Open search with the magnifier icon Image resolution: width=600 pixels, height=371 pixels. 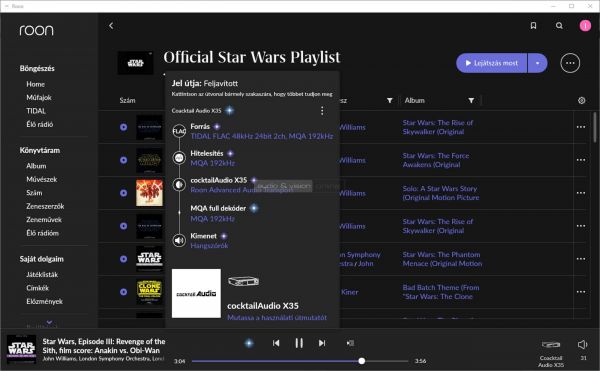559,26
